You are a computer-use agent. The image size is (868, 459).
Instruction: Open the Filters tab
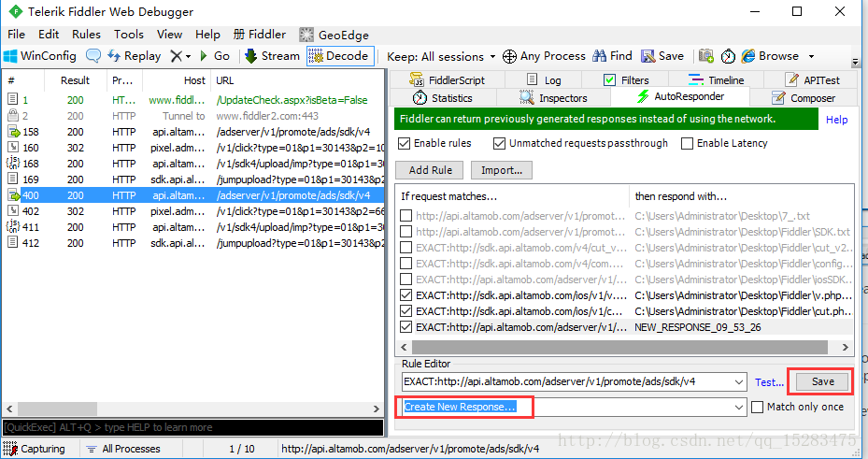click(626, 79)
